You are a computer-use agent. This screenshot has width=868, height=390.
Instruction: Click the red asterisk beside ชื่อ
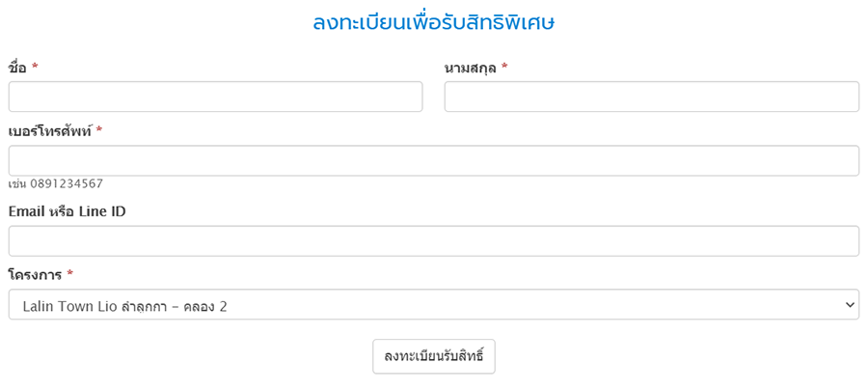pos(35,67)
